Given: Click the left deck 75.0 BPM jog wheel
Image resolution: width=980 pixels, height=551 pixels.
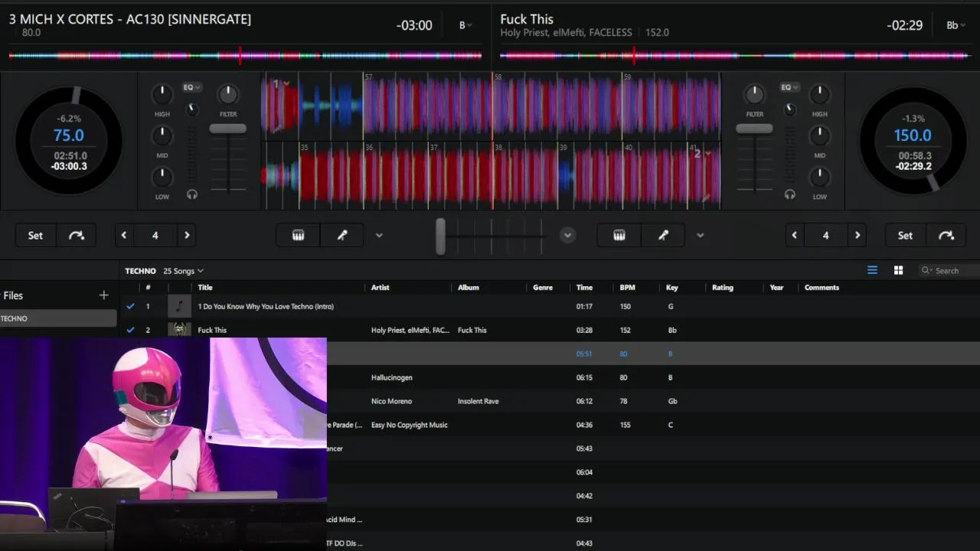Looking at the screenshot, I should tap(69, 141).
